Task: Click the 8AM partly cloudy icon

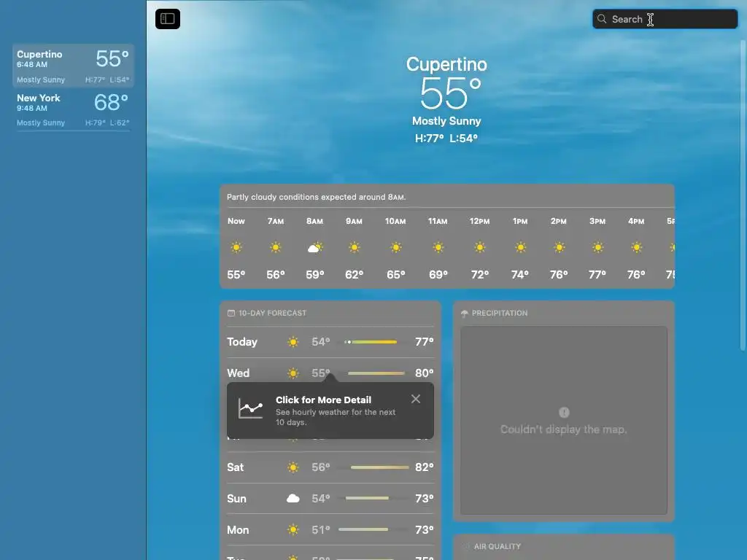Action: [315, 247]
